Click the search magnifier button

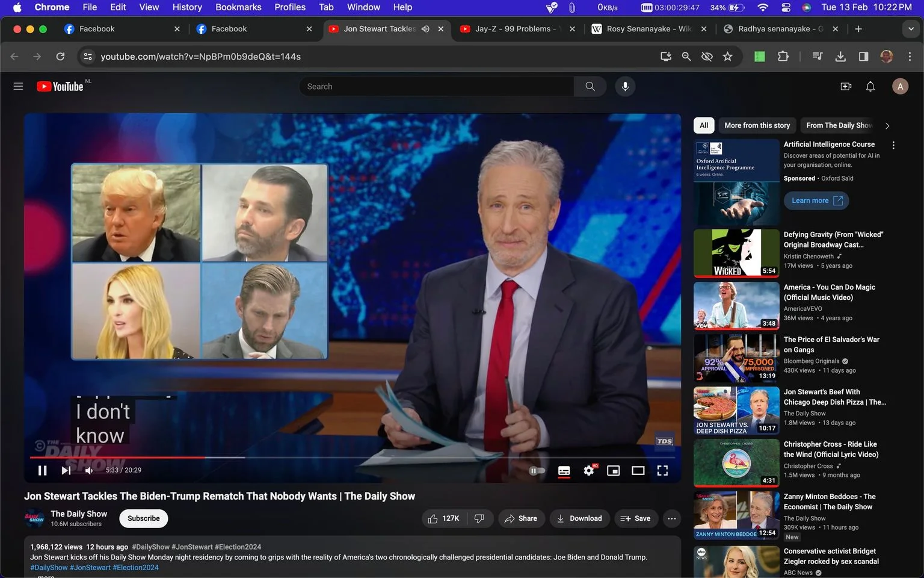click(x=590, y=86)
